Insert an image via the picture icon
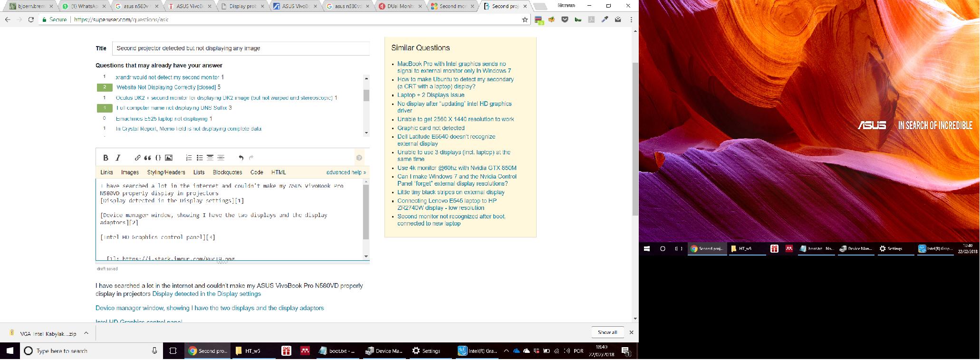Viewport: 980px width, 360px height. click(x=169, y=158)
